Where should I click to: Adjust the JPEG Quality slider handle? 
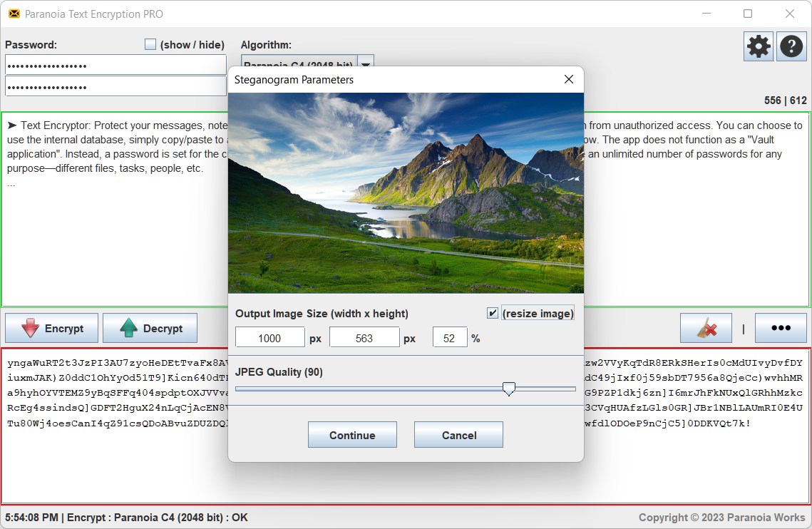(509, 389)
